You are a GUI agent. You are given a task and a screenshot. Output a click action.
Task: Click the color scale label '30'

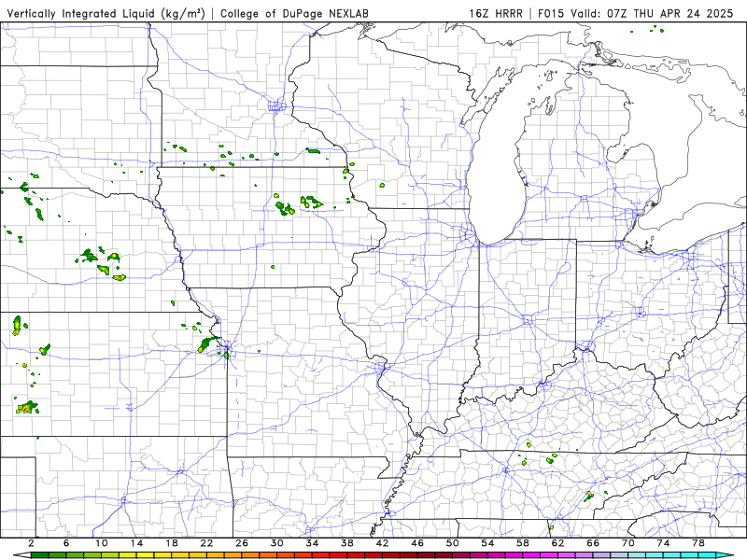click(276, 543)
